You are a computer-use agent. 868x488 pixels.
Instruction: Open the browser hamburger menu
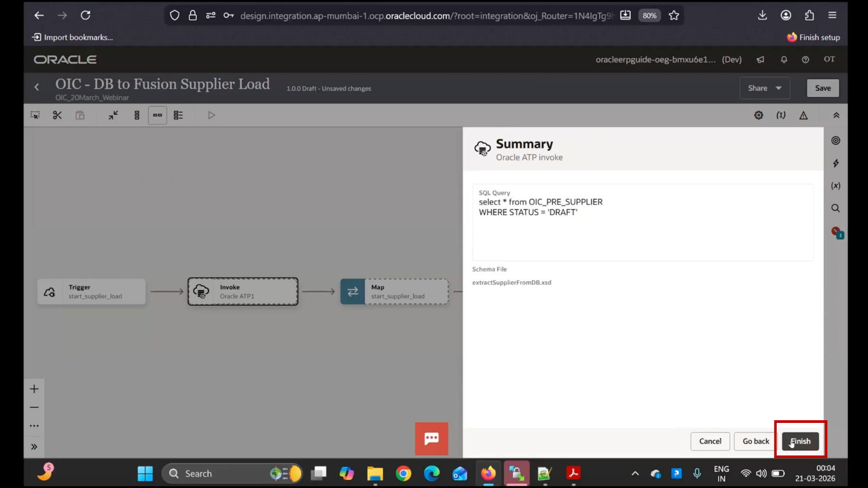tap(832, 15)
